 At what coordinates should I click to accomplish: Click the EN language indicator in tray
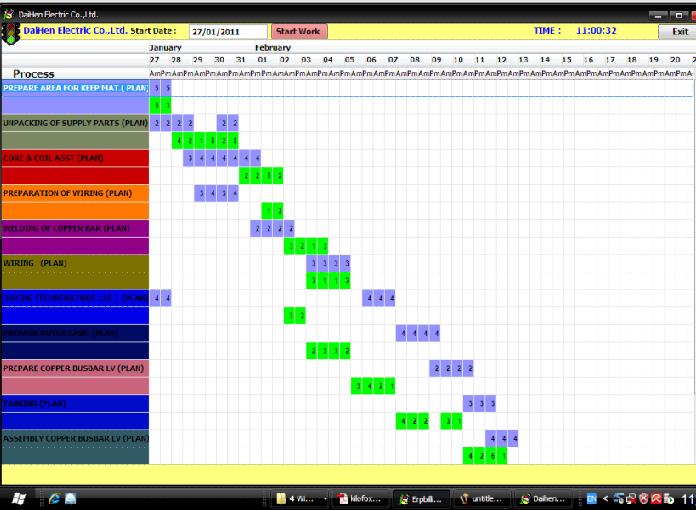tap(591, 498)
